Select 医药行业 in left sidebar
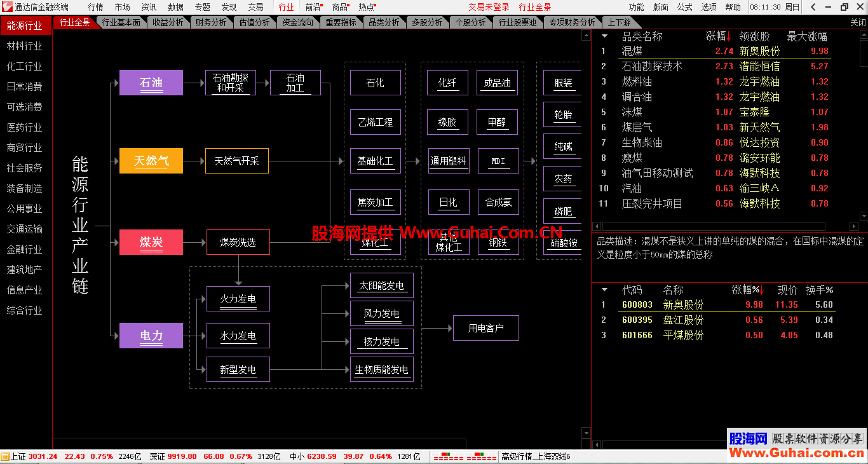This screenshot has height=464, width=868. (25, 127)
